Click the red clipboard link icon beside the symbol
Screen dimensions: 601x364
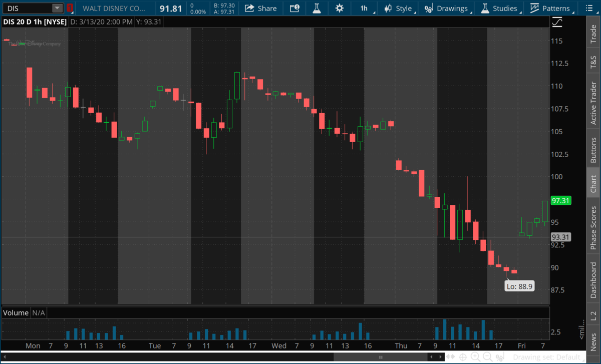pyautogui.click(x=70, y=8)
